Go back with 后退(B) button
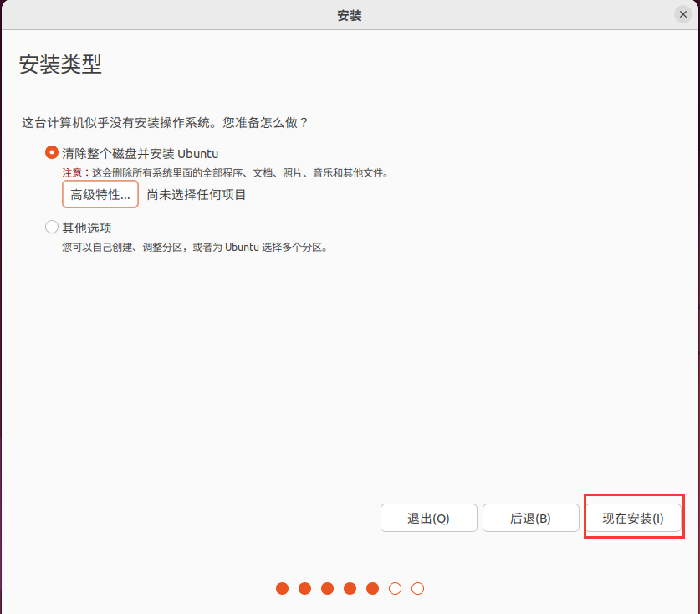The image size is (700, 614). click(531, 518)
